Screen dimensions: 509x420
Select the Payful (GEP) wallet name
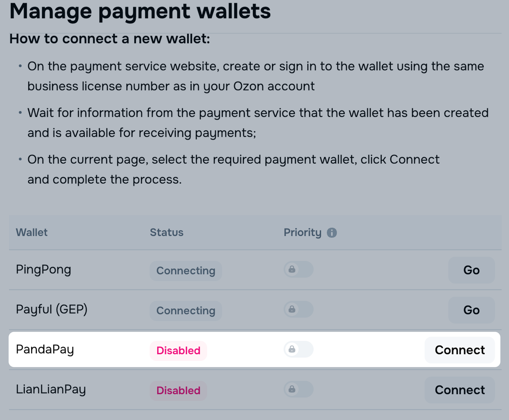(51, 310)
